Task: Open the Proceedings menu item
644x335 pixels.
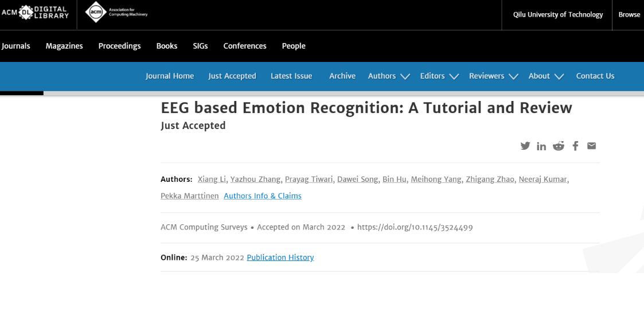Action: click(119, 46)
